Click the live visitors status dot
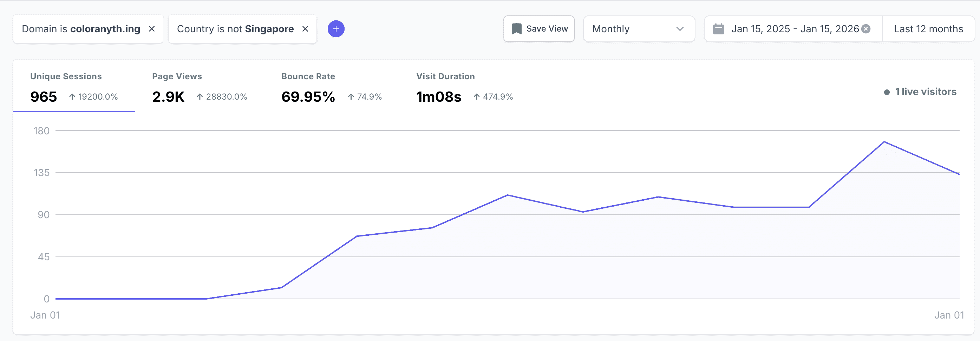Viewport: 980px width, 341px height. [887, 92]
